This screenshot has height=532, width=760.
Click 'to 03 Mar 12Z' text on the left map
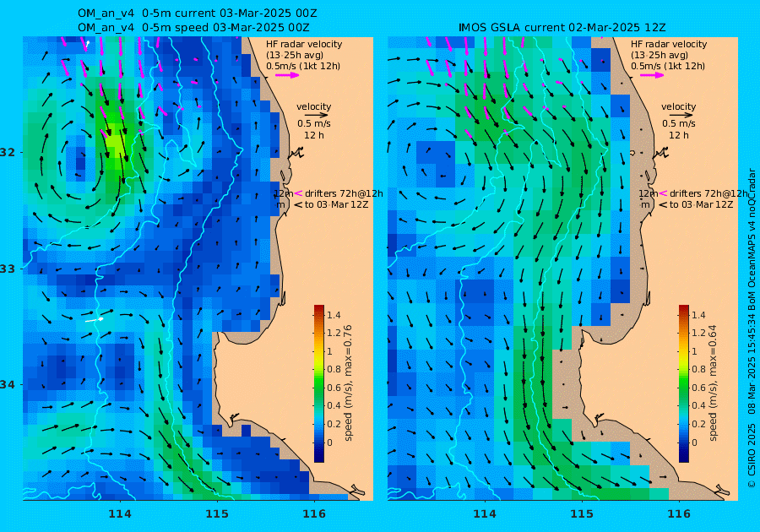tap(336, 204)
